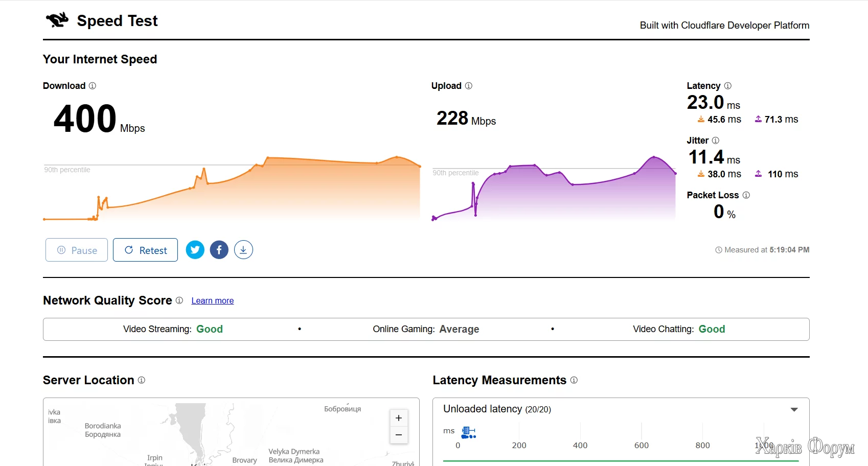Click the orange download speed chart
Screen dimensions: 868x466
[232, 188]
